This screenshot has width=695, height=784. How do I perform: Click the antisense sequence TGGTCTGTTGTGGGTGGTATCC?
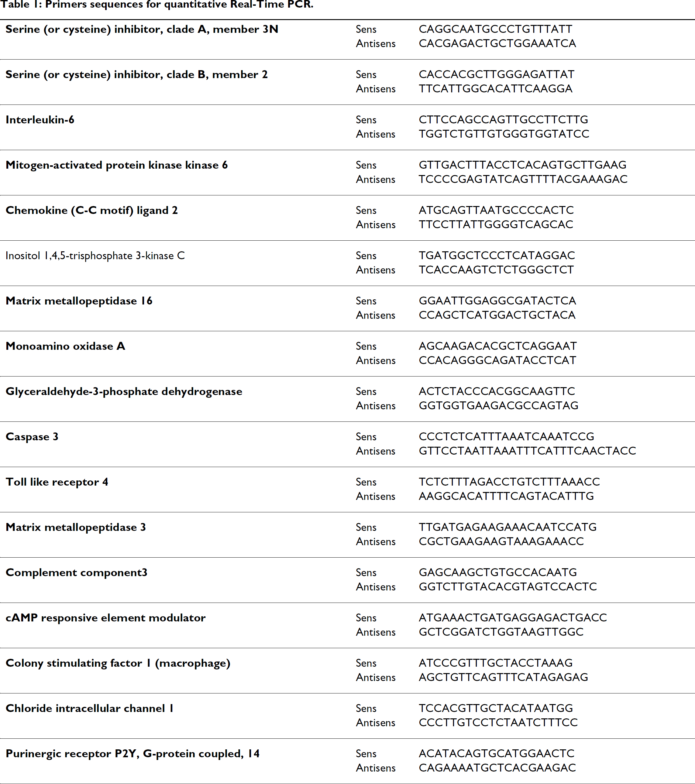504,134
